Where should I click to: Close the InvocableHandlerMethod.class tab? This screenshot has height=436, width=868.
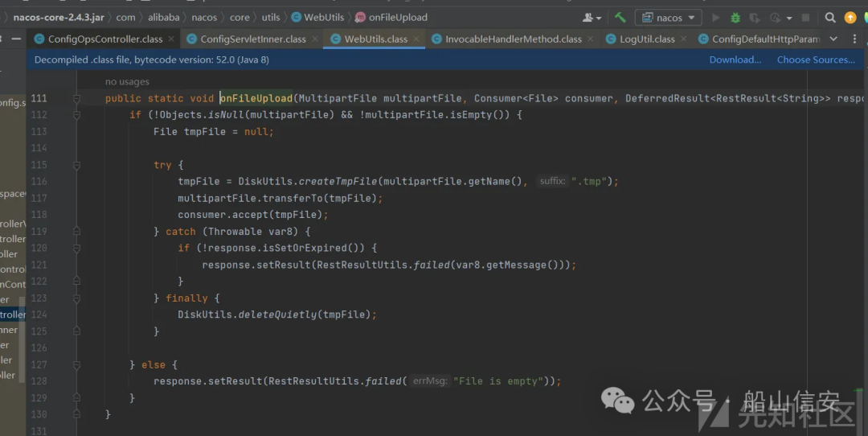coord(590,39)
